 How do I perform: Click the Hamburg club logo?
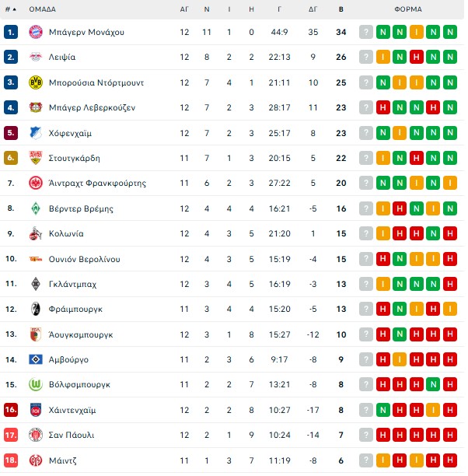[35, 359]
